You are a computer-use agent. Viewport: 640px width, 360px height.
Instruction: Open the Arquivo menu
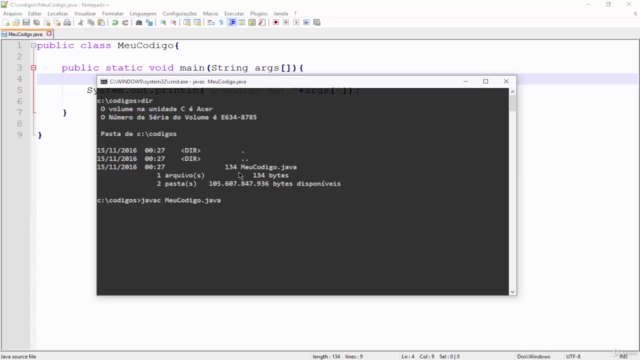12,13
